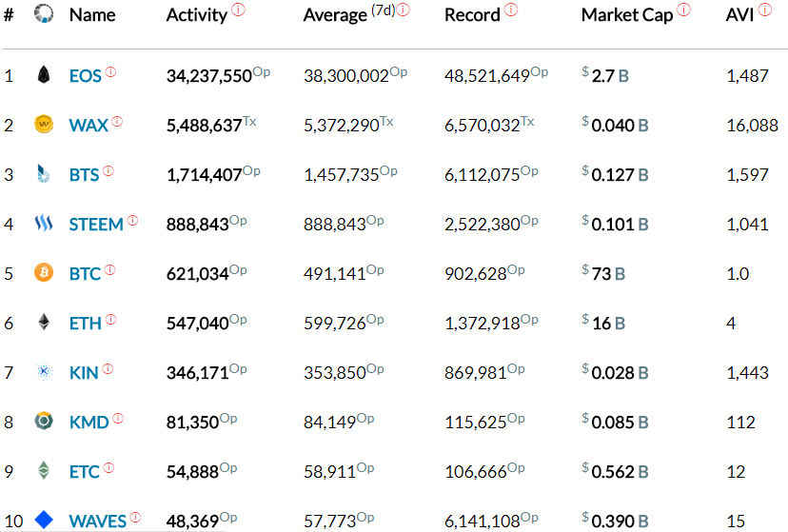788x532 pixels.
Task: Click the STEEM logo icon
Action: (44, 223)
